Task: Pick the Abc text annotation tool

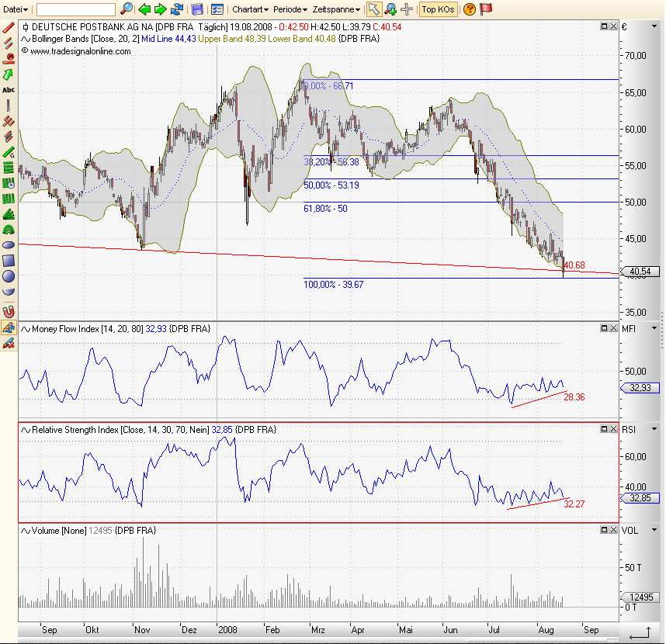Action: [9, 90]
